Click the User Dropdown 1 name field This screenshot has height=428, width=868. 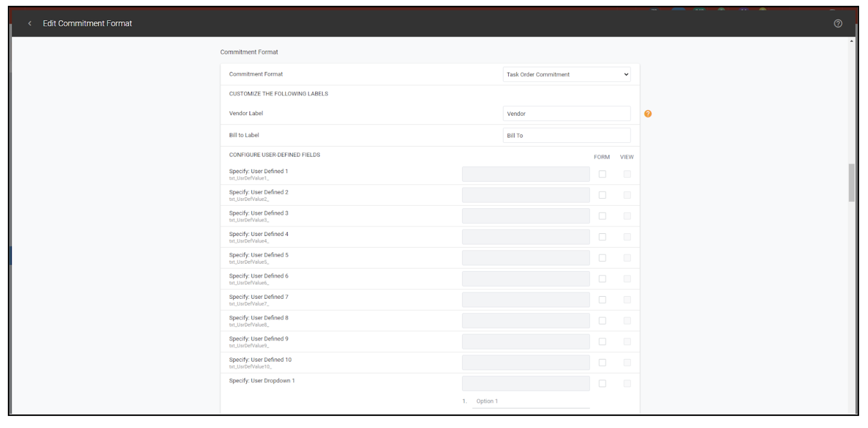coord(526,384)
